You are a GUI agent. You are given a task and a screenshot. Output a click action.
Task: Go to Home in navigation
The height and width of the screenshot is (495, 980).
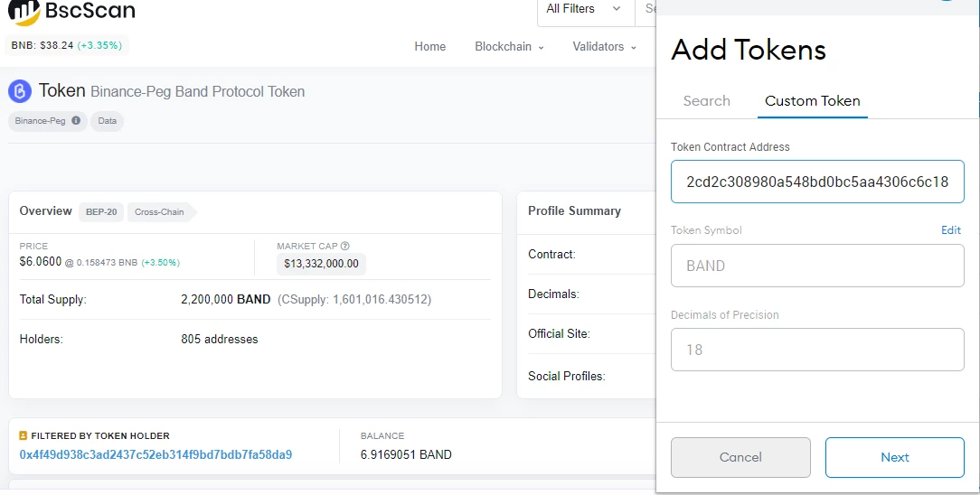(430, 46)
